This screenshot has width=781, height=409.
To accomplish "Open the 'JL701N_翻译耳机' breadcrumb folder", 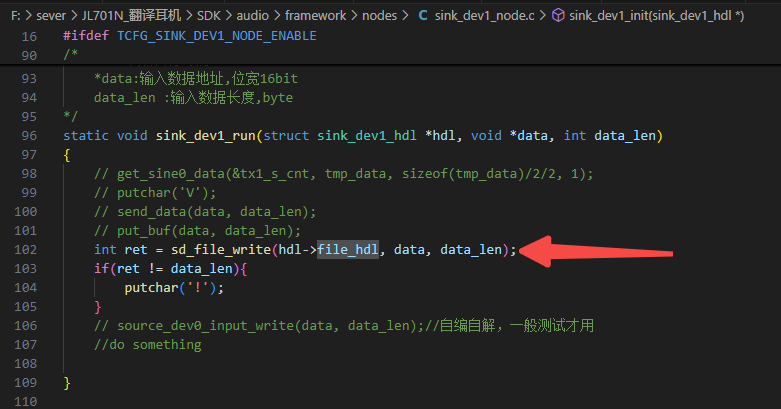I will pyautogui.click(x=131, y=16).
